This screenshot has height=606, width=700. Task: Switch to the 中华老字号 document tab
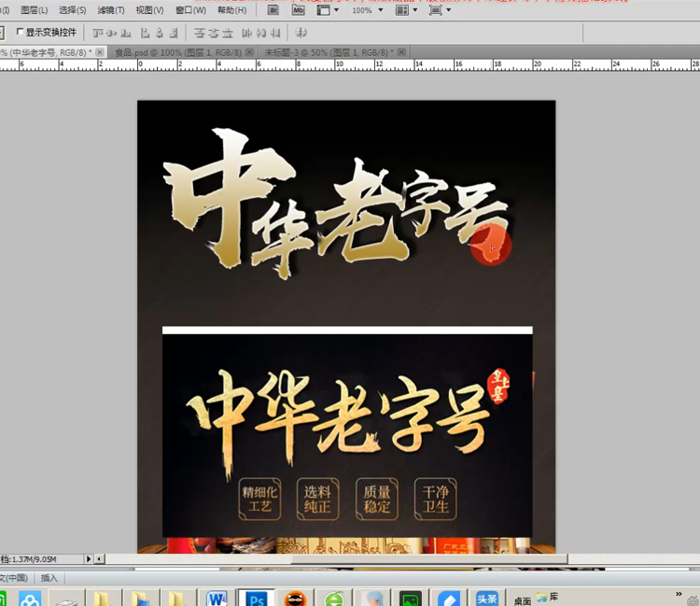tap(45, 52)
